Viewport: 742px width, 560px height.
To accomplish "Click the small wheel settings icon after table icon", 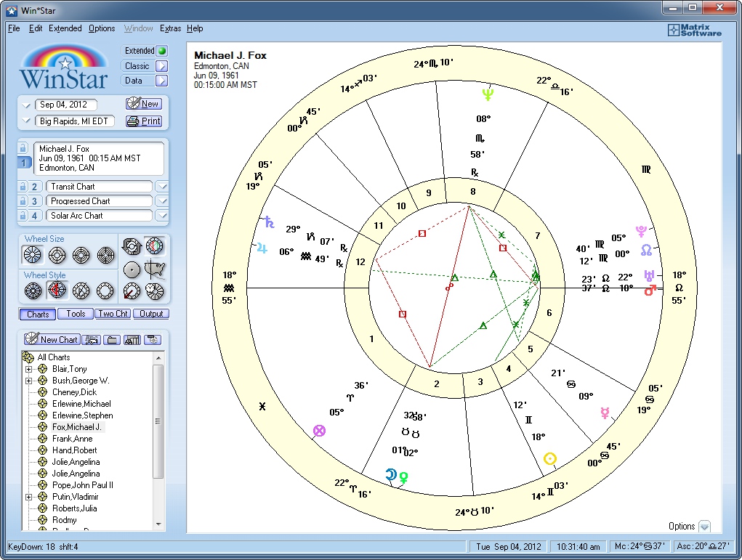I will point(153,340).
